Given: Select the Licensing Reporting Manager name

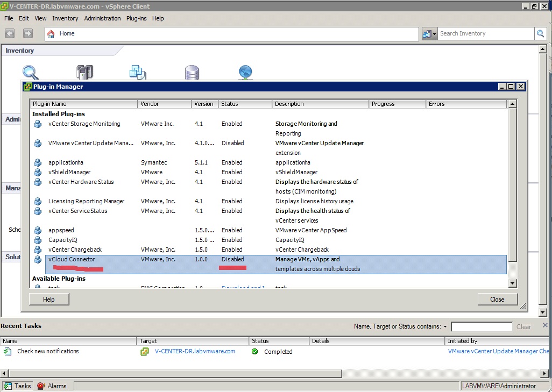Looking at the screenshot, I should (x=86, y=201).
